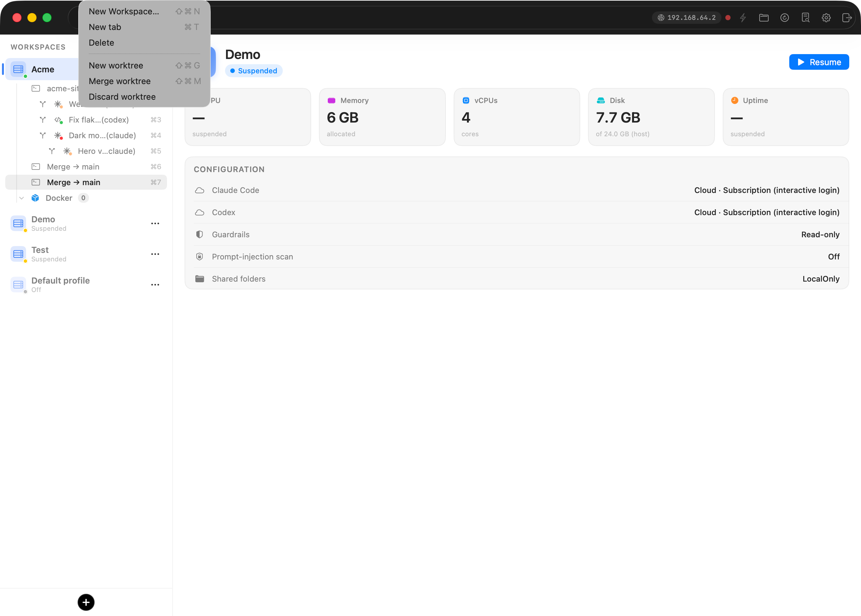Click the Uptime clock icon
This screenshot has width=861, height=616.
click(735, 100)
